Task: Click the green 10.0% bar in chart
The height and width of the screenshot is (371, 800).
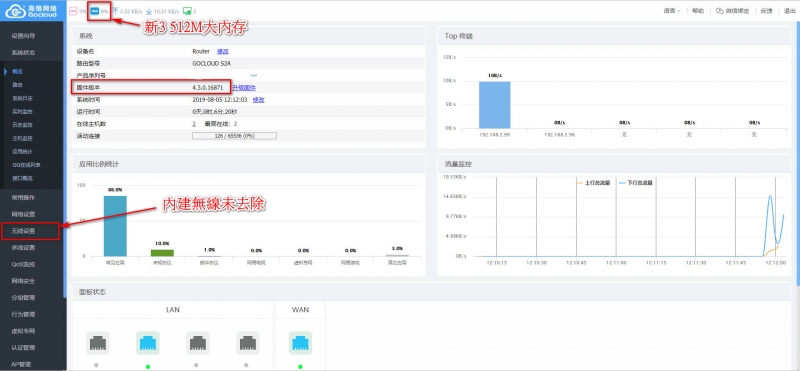Action: pos(162,253)
